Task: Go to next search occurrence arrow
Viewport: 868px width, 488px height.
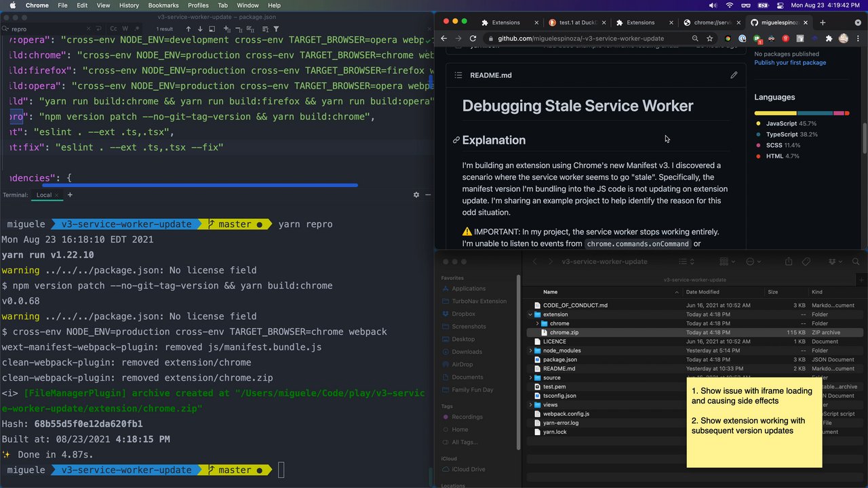Action: [x=201, y=29]
